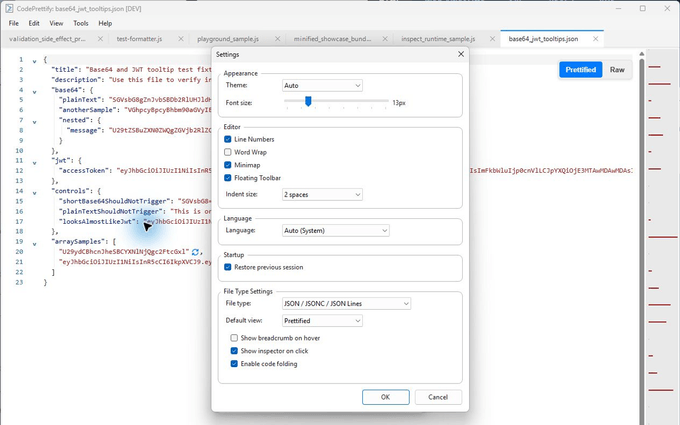Viewport: 680px width, 425px height.
Task: Enable Show breadcrumb on hover
Action: click(234, 338)
